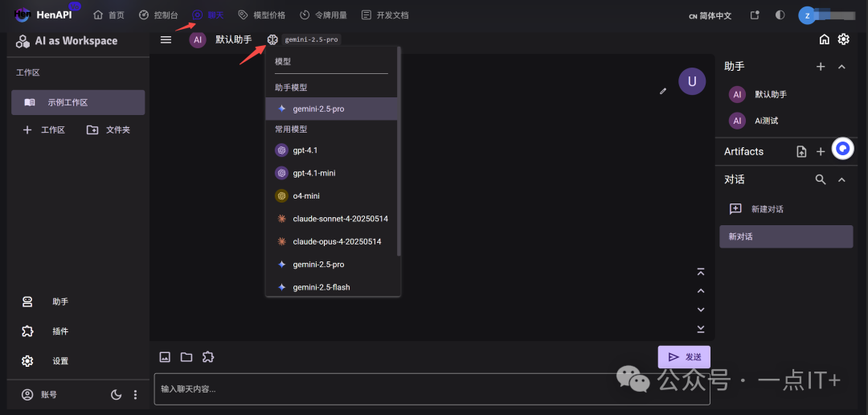Open the three-dot more menu in sidebar
The height and width of the screenshot is (415, 868).
pyautogui.click(x=136, y=395)
